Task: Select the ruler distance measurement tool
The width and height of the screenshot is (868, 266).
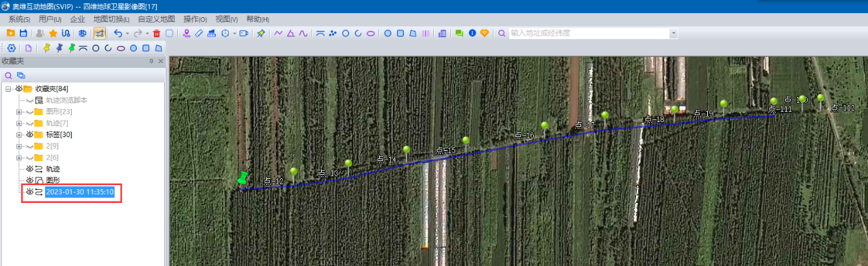Action: click(199, 33)
